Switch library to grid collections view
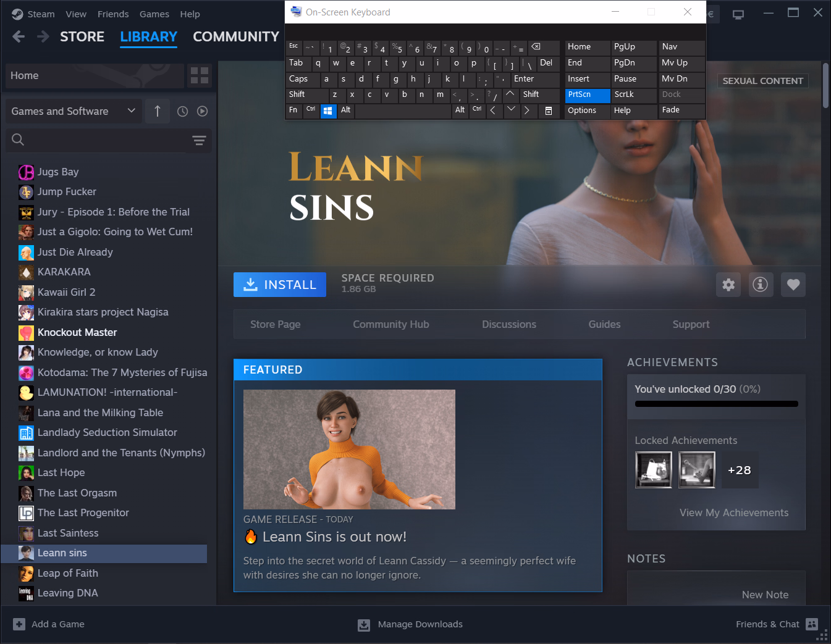 (200, 75)
